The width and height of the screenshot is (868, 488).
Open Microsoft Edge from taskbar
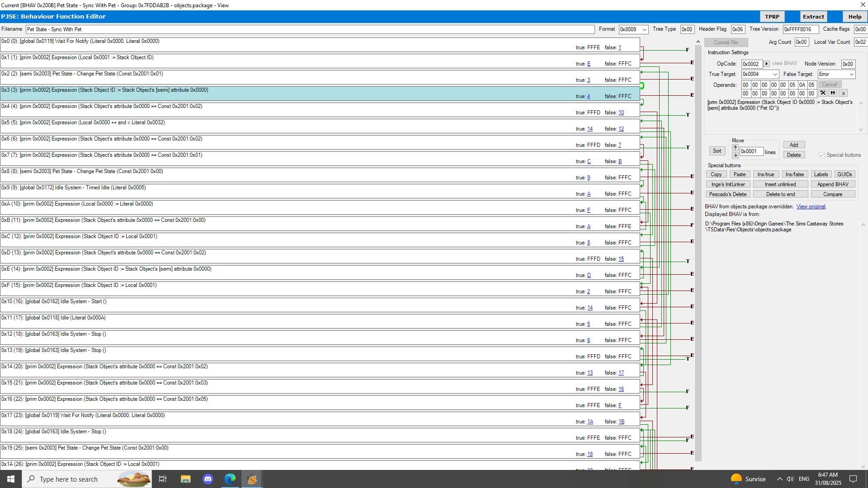point(230,479)
